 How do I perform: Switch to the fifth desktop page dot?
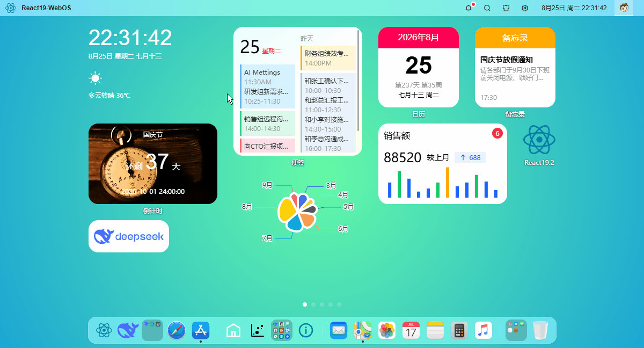(339, 305)
